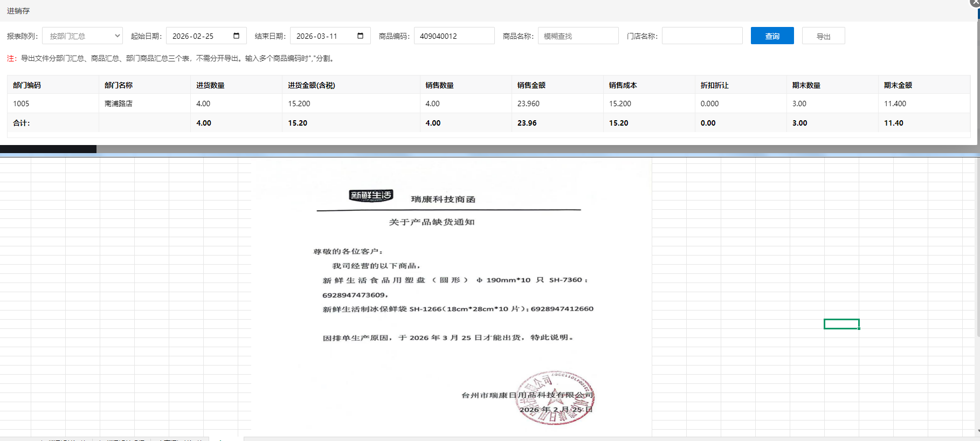This screenshot has width=980, height=441.
Task: Click the 新鲜生活 logo in the notice
Action: 371,195
